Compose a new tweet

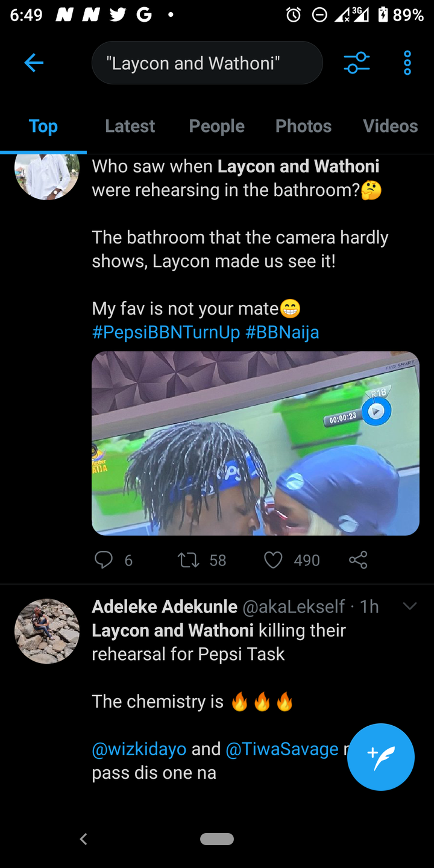(381, 756)
